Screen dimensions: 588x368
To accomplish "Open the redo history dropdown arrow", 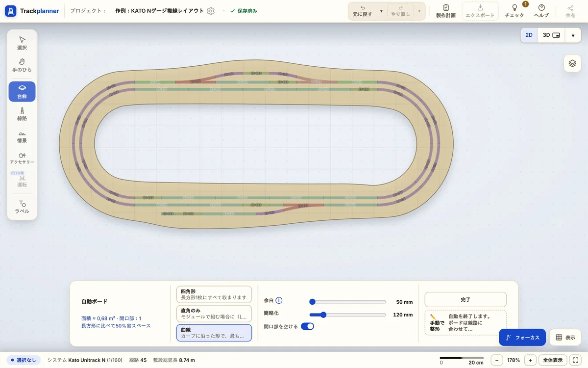I will pos(419,11).
